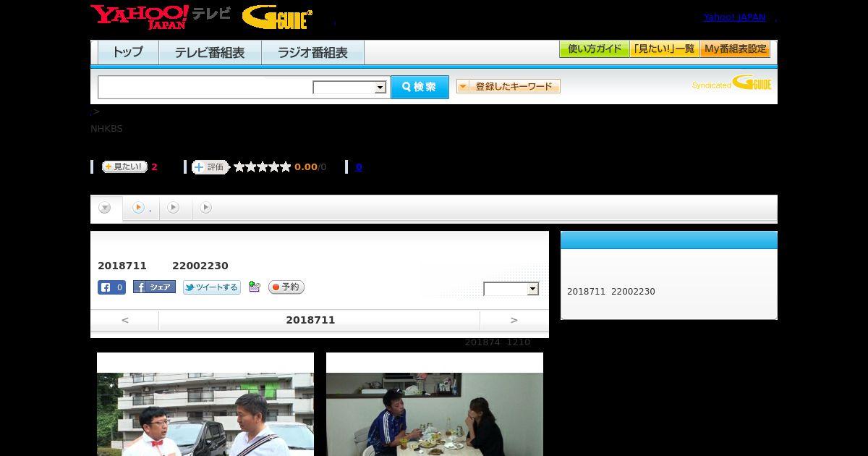Open the thumbnail of couple at table
Viewport: 868px width, 456px height.
click(x=435, y=414)
